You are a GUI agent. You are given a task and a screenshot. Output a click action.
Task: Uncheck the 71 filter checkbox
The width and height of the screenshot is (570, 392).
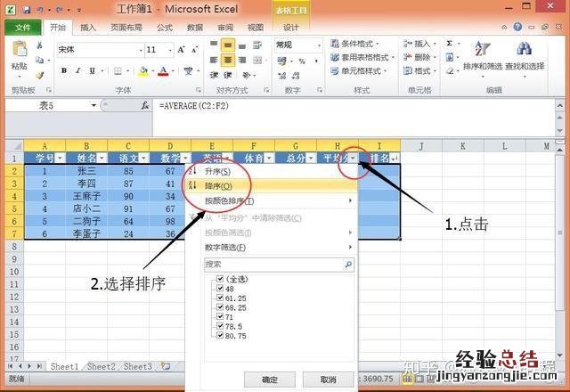(220, 316)
